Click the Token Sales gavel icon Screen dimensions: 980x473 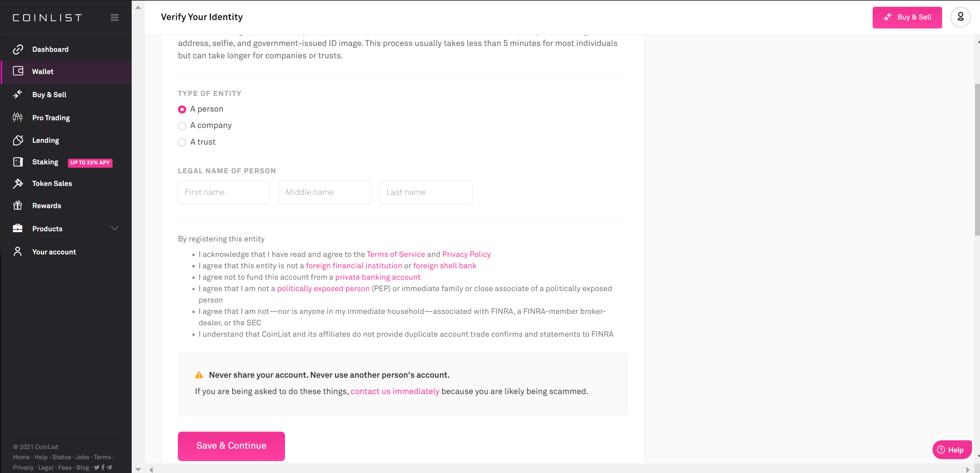tap(18, 183)
